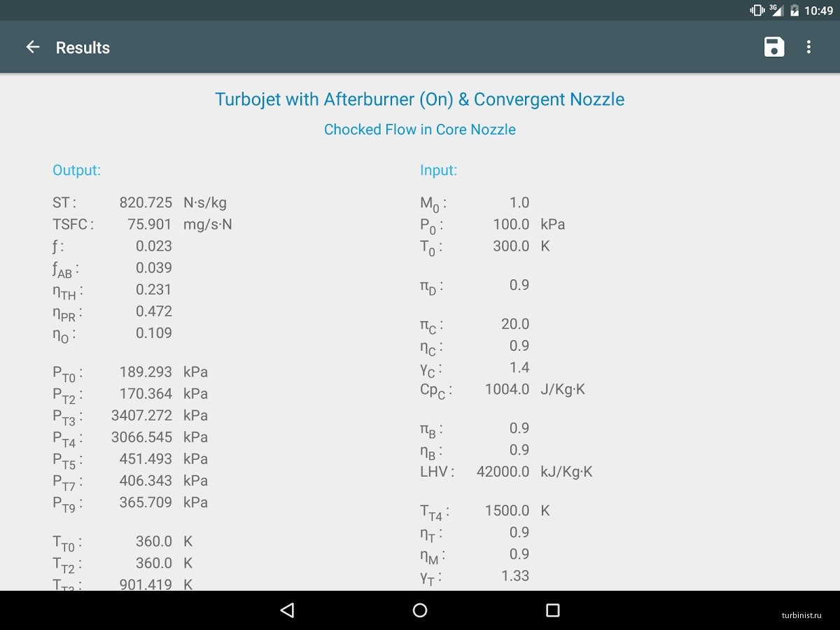Tap the 3G signal strength icon
Image resolution: width=840 pixels, height=630 pixels.
(776, 10)
